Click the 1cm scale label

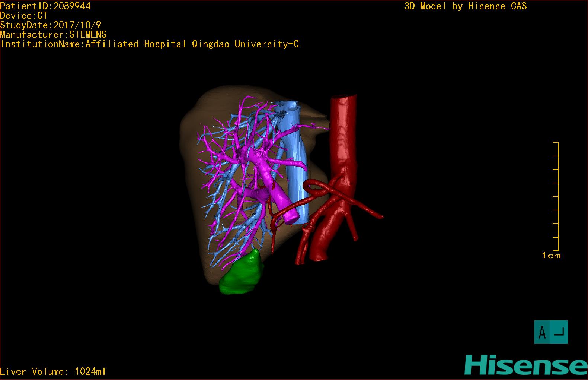(x=551, y=256)
